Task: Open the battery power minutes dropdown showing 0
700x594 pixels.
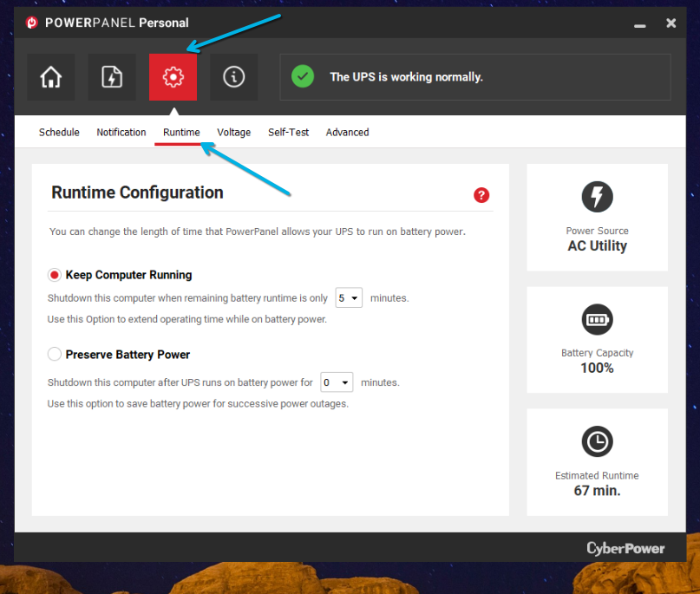Action: point(337,382)
